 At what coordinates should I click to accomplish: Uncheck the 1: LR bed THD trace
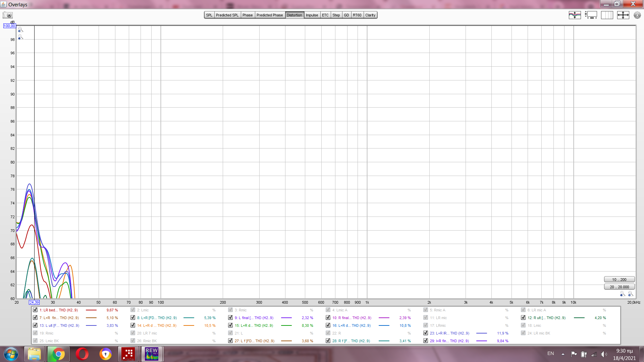point(35,310)
